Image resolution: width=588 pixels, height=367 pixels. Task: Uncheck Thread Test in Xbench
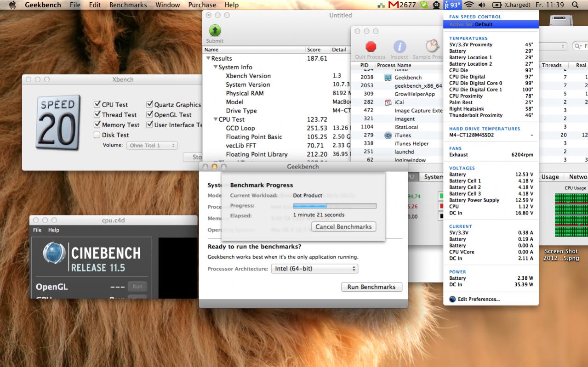[x=97, y=115]
